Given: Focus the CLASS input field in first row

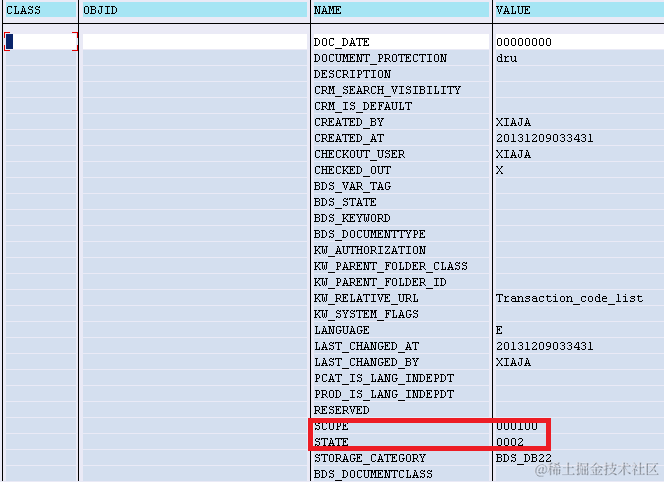Looking at the screenshot, I should [41, 42].
